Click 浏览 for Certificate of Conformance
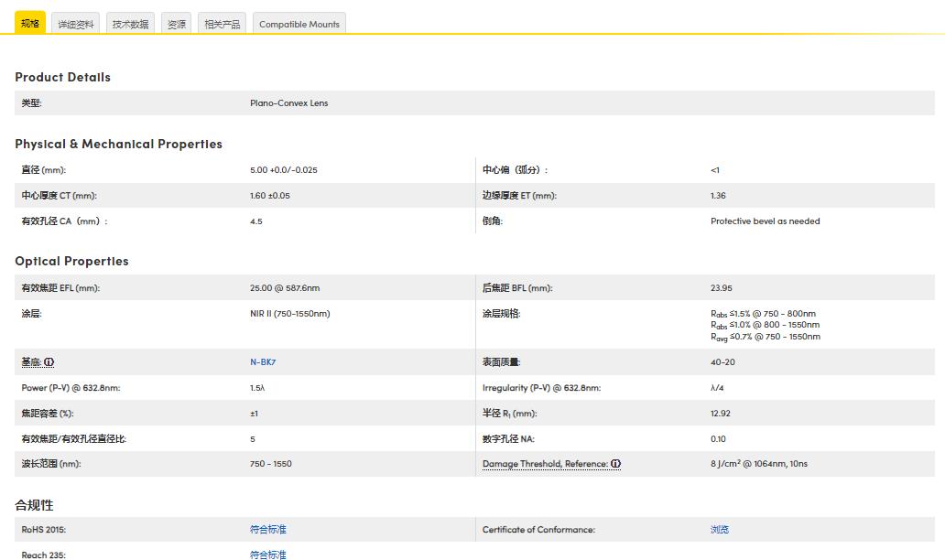945x560 pixels. (720, 530)
